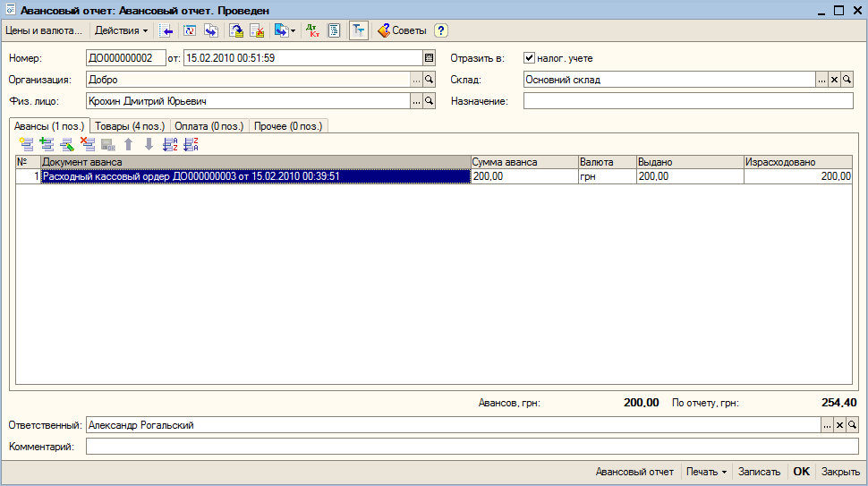Open the Ответственный magnifier icon
The height and width of the screenshot is (486, 868).
click(x=853, y=425)
